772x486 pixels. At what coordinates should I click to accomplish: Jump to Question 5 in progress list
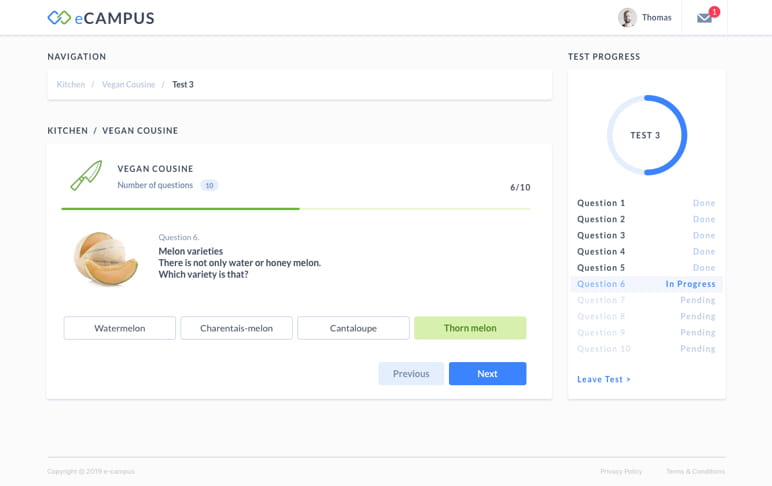click(646, 268)
